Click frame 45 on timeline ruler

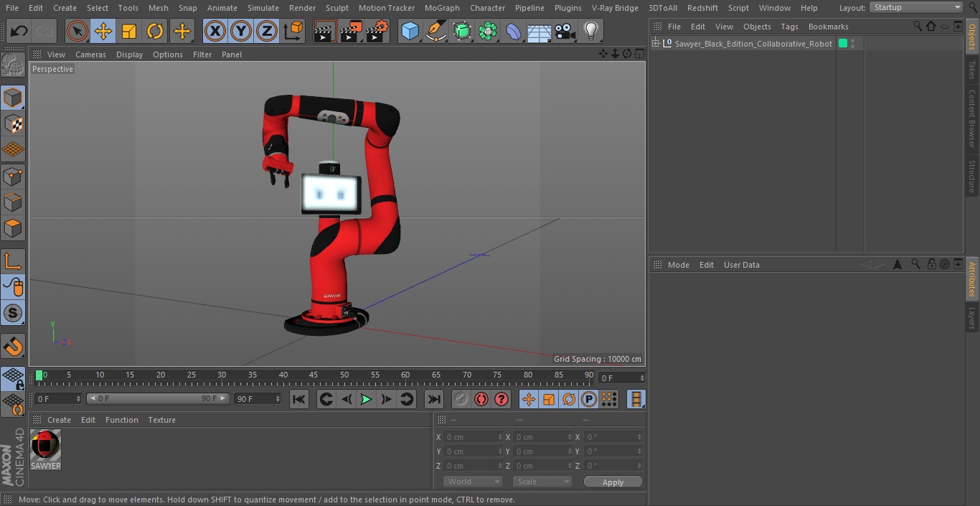click(314, 375)
